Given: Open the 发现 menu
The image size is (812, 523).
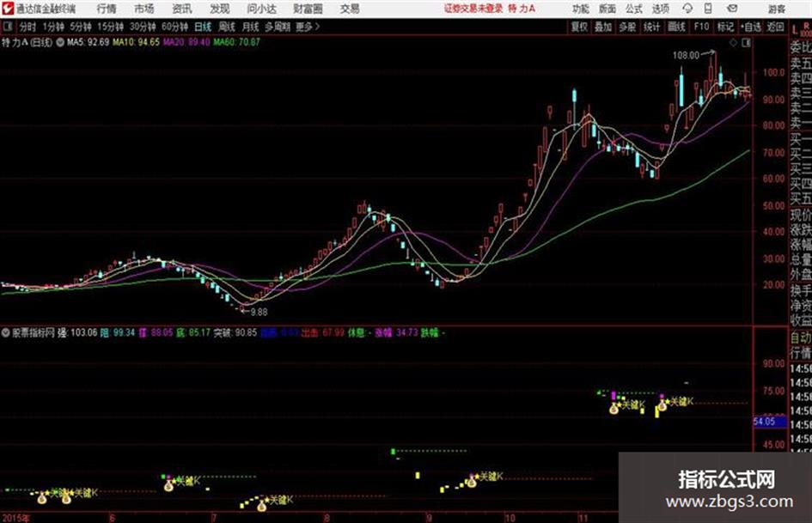Looking at the screenshot, I should pos(220,9).
